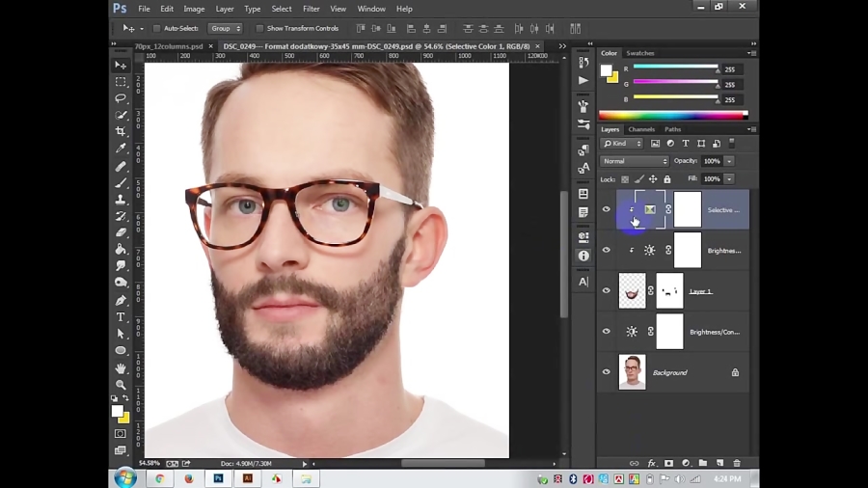Viewport: 868px width, 488px height.
Task: Switch to the Swatches tab
Action: 640,53
